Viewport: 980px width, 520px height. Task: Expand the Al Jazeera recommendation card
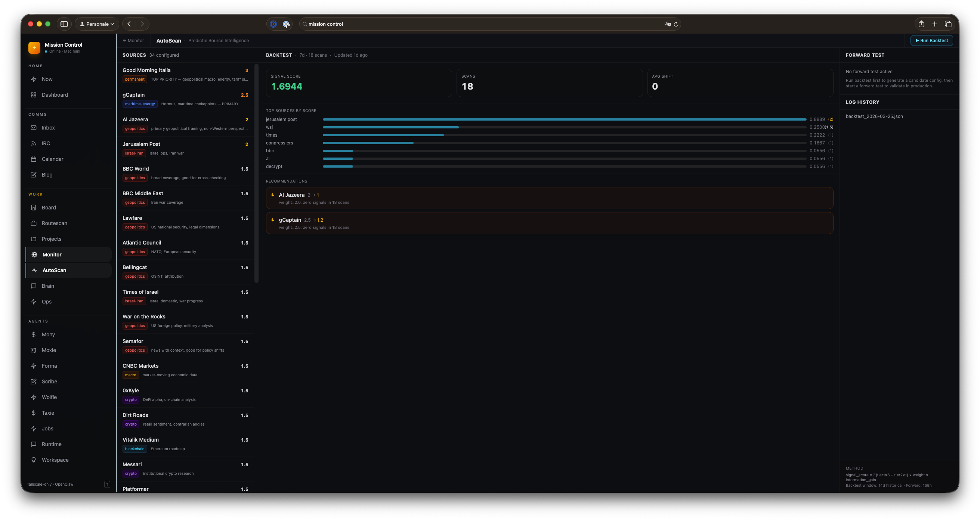click(549, 198)
